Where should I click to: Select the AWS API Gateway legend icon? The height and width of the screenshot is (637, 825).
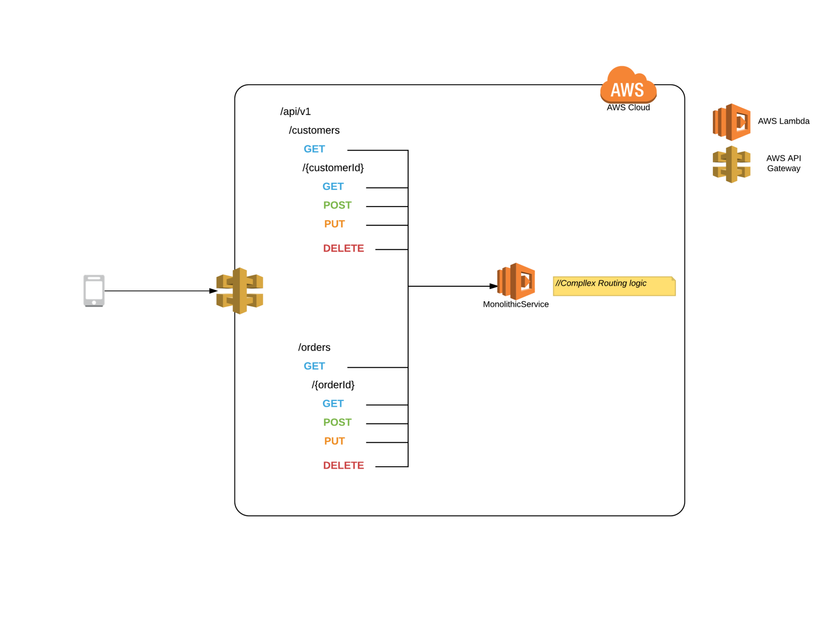[x=731, y=164]
